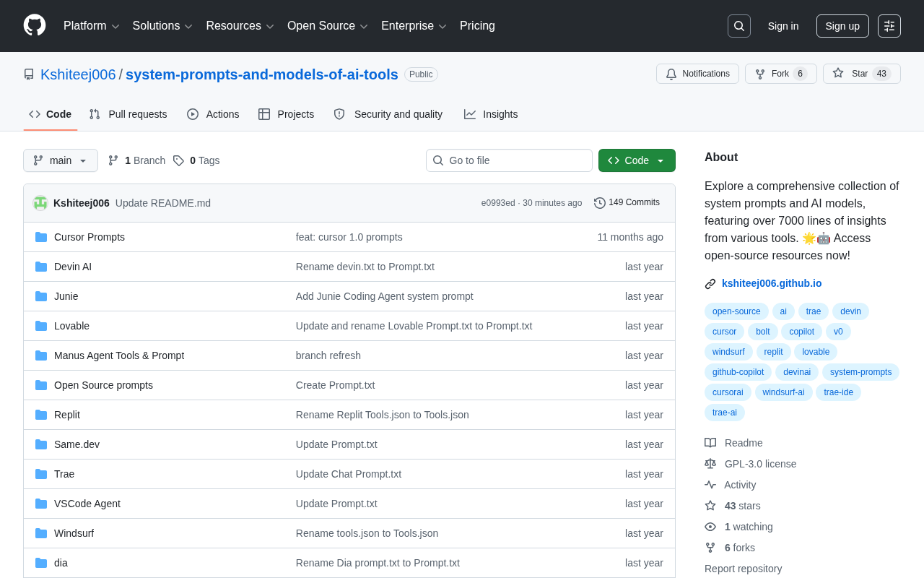
Task: Click the folder icon beside Devin AI
Action: [41, 267]
